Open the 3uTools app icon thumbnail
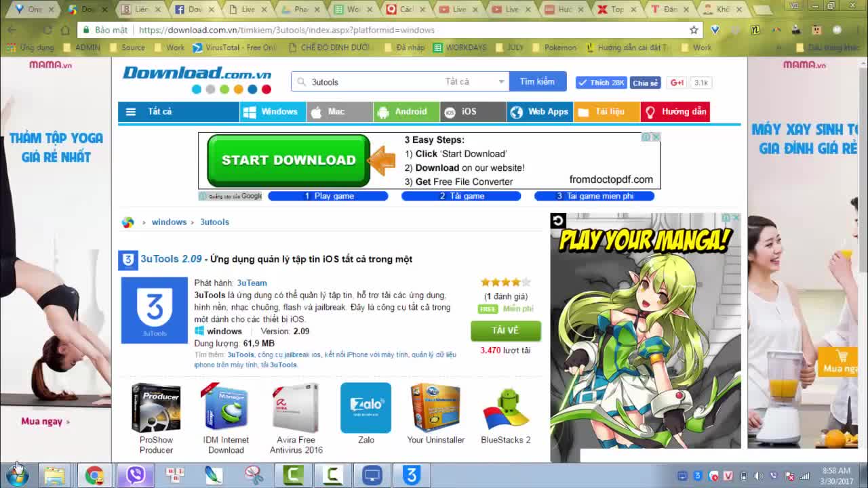 pyautogui.click(x=155, y=310)
